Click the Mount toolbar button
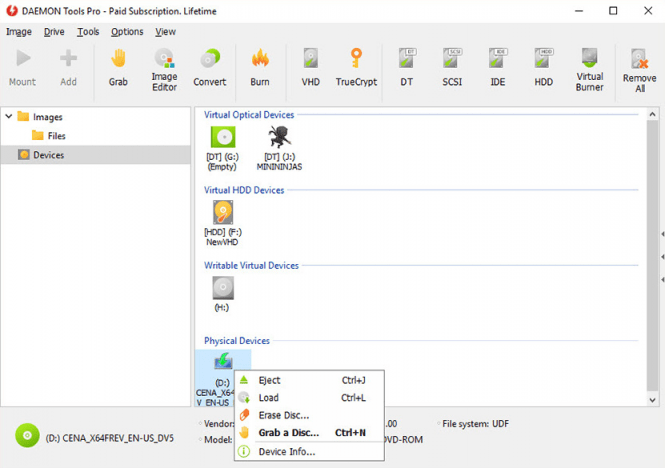The image size is (665, 468). (22, 68)
